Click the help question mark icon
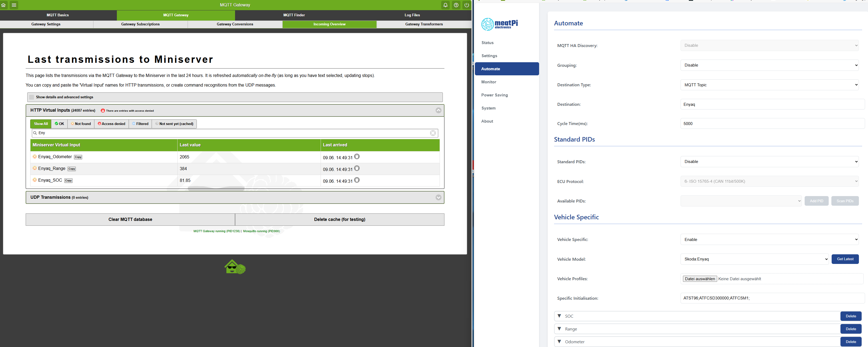This screenshot has width=868, height=347. pyautogui.click(x=456, y=5)
